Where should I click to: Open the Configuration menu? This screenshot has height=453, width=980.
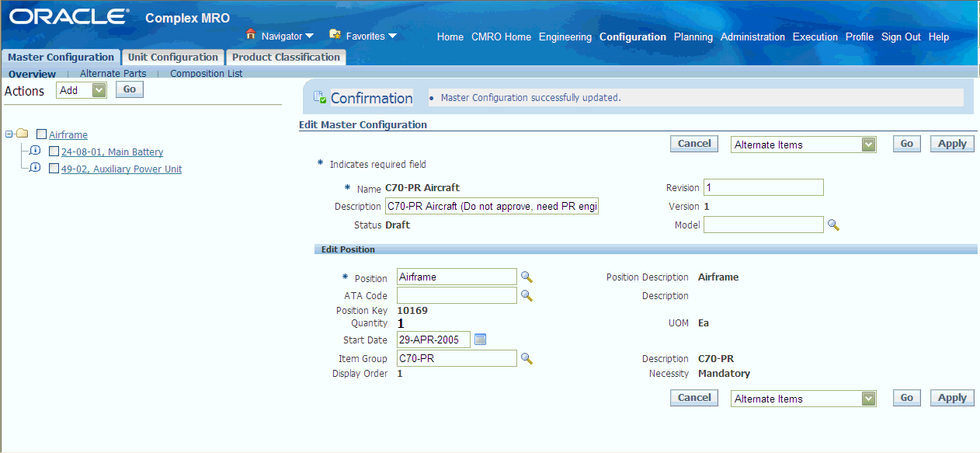pos(633,37)
